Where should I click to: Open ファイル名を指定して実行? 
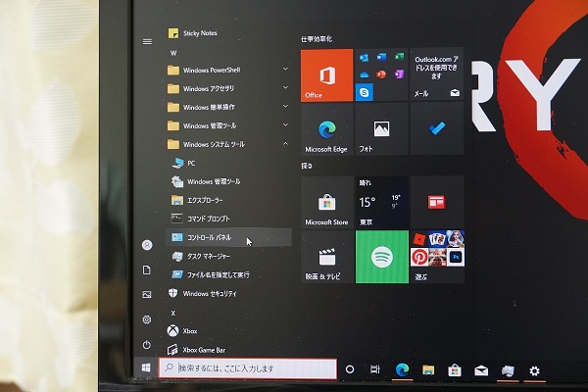pyautogui.click(x=228, y=275)
